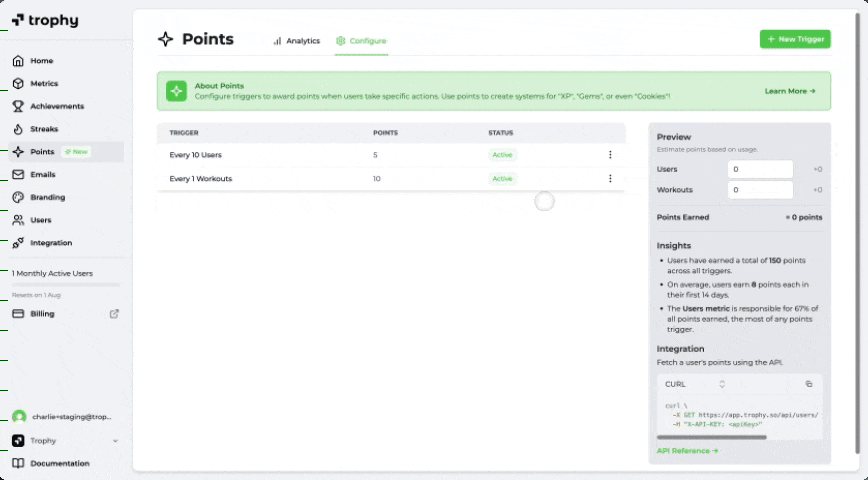
Task: Click the TRIGGER column header
Action: pyautogui.click(x=184, y=133)
